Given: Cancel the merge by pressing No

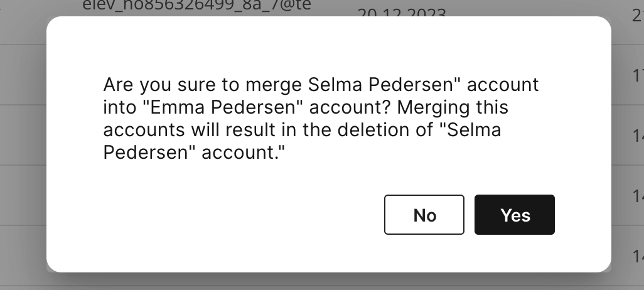Looking at the screenshot, I should point(424,215).
